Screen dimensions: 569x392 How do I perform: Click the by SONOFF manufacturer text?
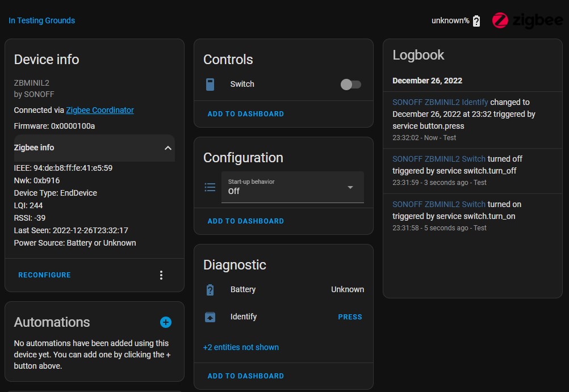coord(34,94)
